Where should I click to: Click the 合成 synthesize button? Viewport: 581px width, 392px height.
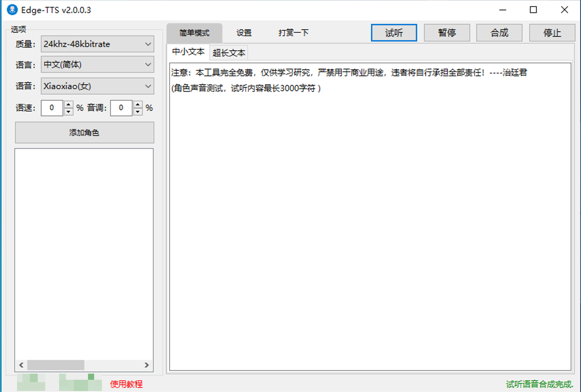[499, 33]
